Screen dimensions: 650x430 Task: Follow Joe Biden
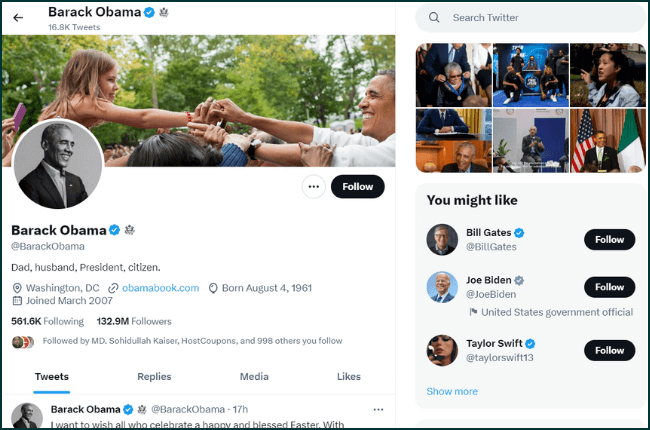(609, 287)
